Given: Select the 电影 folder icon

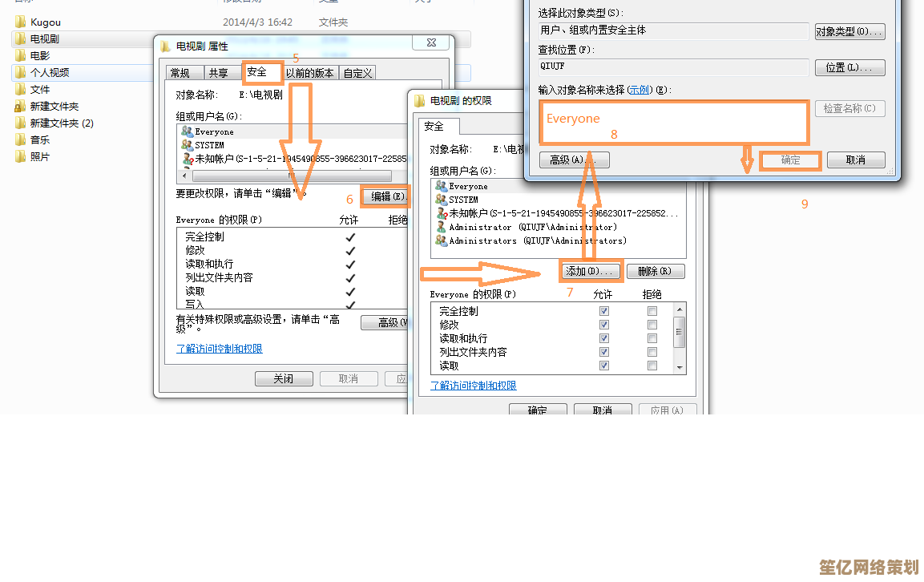Looking at the screenshot, I should point(20,56).
